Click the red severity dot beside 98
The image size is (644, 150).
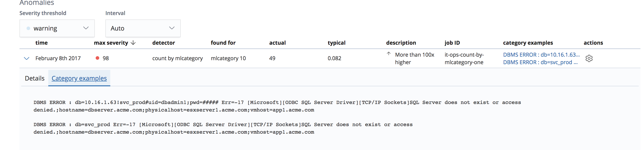point(97,58)
